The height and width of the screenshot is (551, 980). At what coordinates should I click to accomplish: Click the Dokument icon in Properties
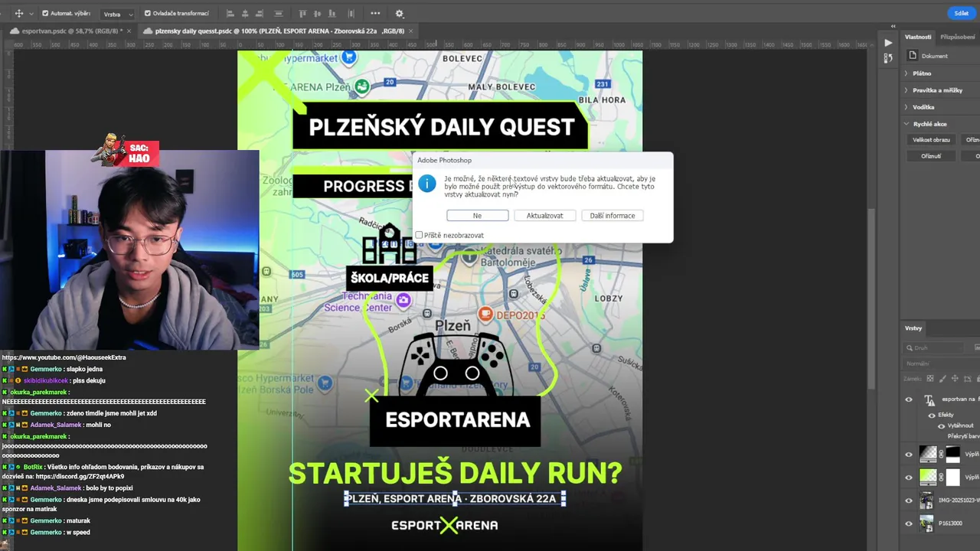(913, 56)
